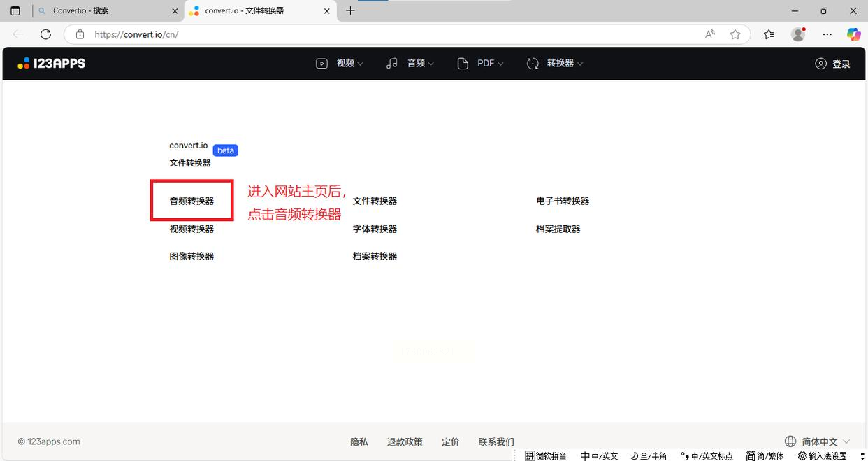Click the user account login icon
This screenshot has width=868, height=461.
821,64
